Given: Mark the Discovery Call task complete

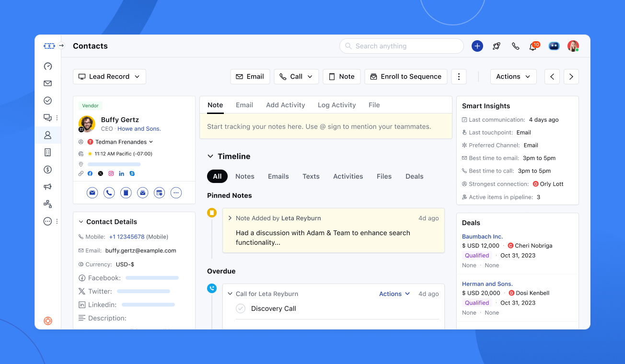Looking at the screenshot, I should [241, 308].
